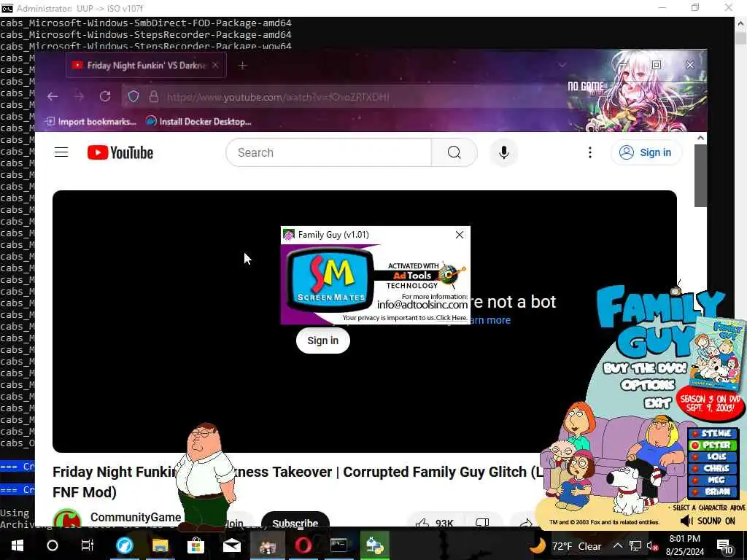Dislike the video with thumbs-down icon
The image size is (747, 560).
(482, 523)
